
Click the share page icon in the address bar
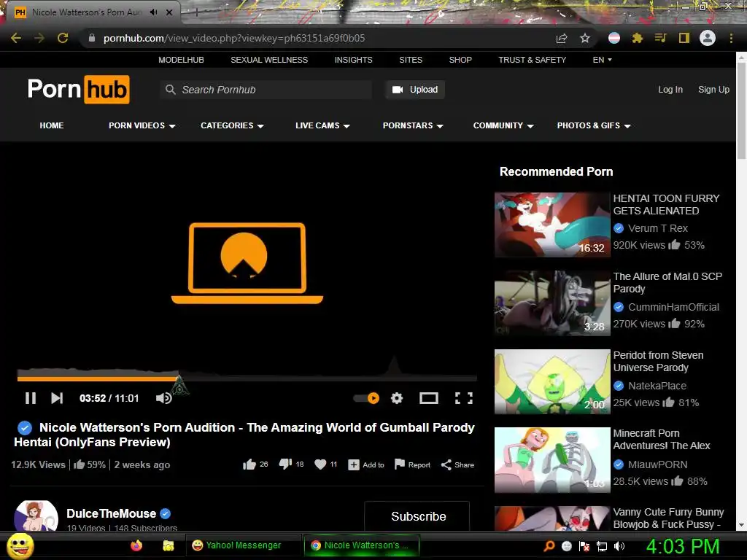click(x=562, y=39)
